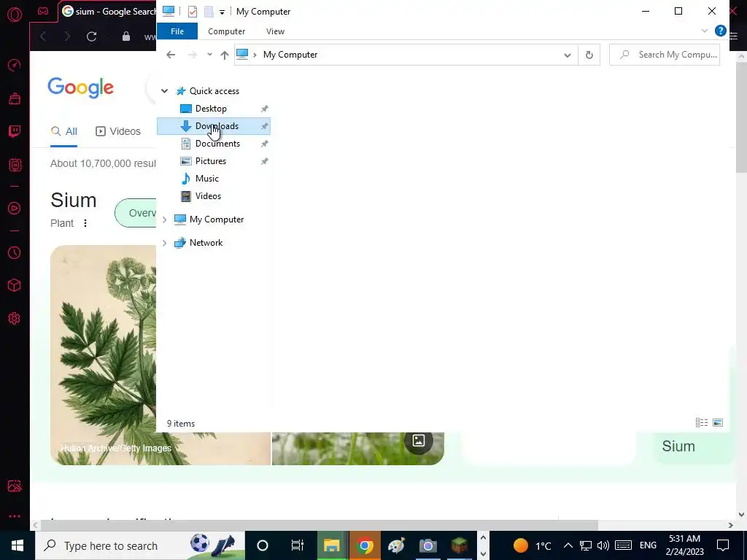Open the View ribbon tab
Image resolution: width=747 pixels, height=560 pixels.
tap(275, 31)
